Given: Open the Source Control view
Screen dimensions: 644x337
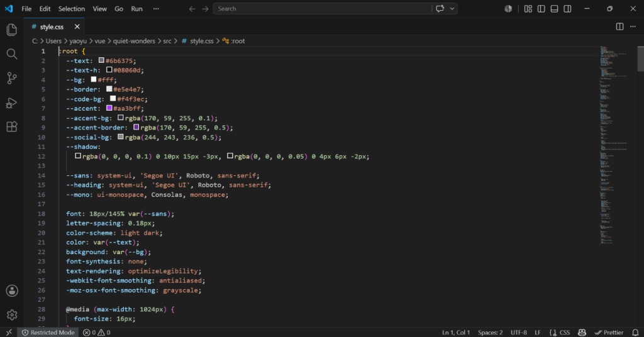Looking at the screenshot, I should [12, 78].
